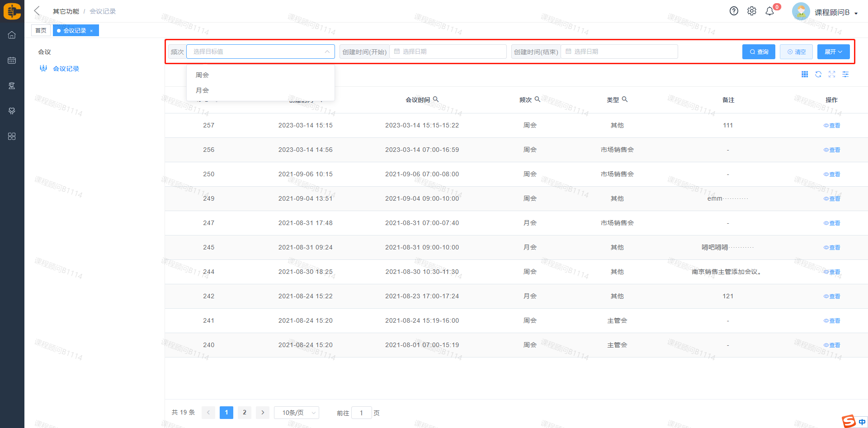Open the column settings icon above the table
Screen dimensions: 868x428
pyautogui.click(x=845, y=75)
